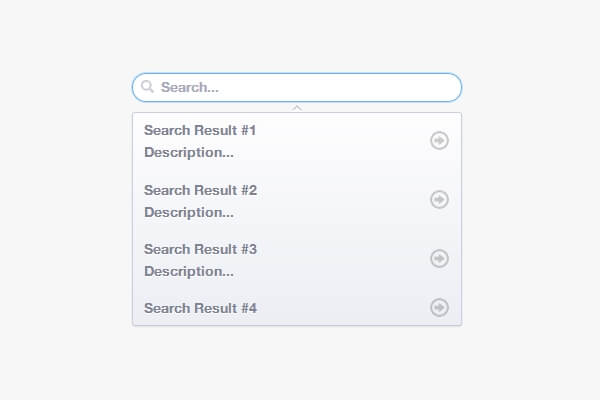Click the description below Search Result #3
The height and width of the screenshot is (400, 600).
(189, 271)
